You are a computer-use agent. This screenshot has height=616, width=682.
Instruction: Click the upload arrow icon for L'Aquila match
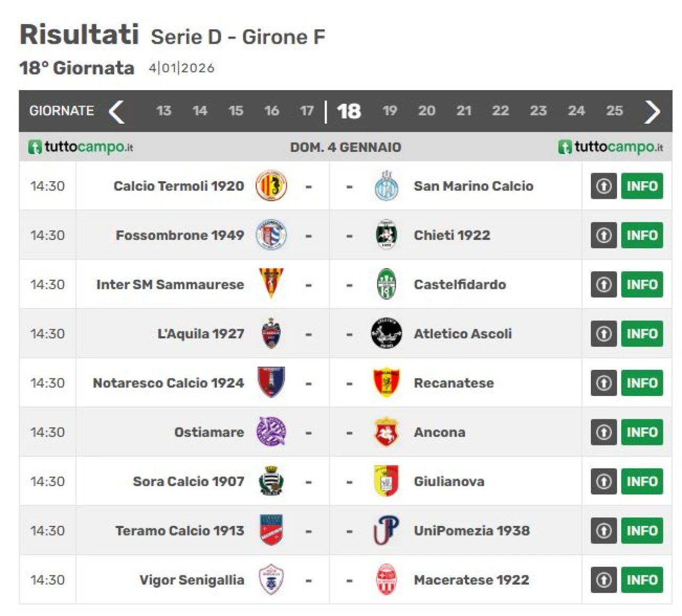pos(604,334)
